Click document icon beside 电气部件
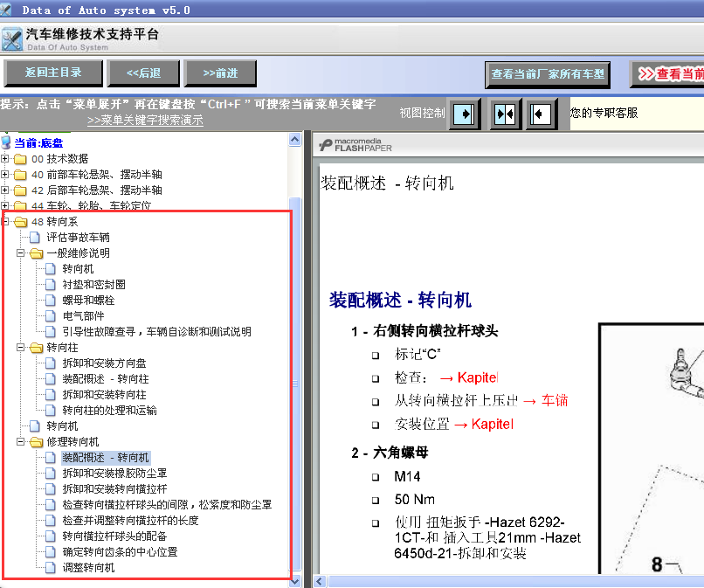Viewport: 704px width, 588px height. [x=51, y=315]
